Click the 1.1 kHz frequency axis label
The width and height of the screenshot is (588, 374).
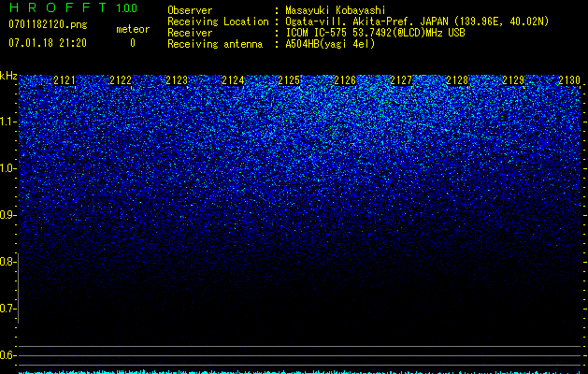point(7,122)
